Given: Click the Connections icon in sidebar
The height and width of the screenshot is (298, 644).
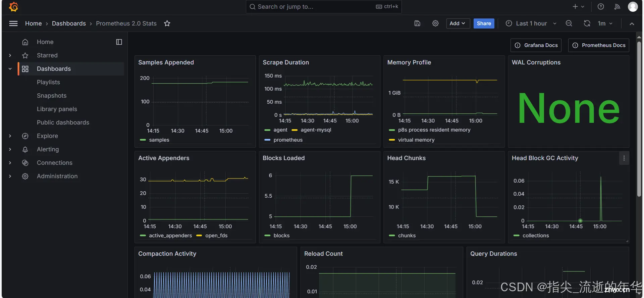Looking at the screenshot, I should pyautogui.click(x=25, y=163).
